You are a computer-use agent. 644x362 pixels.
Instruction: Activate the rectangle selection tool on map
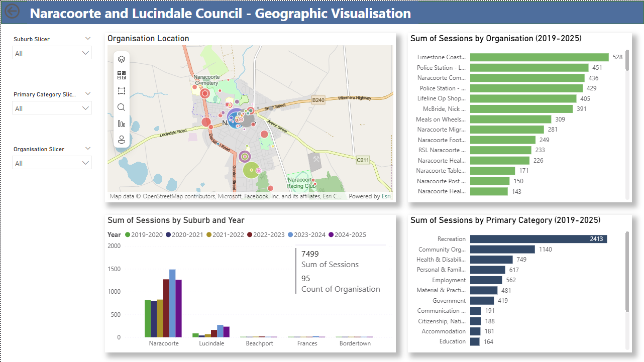pos(122,91)
